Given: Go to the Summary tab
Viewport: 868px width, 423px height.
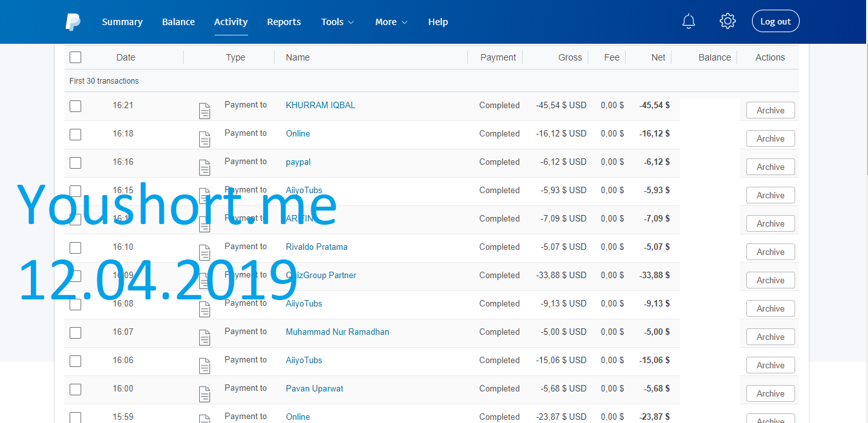Looking at the screenshot, I should (122, 22).
